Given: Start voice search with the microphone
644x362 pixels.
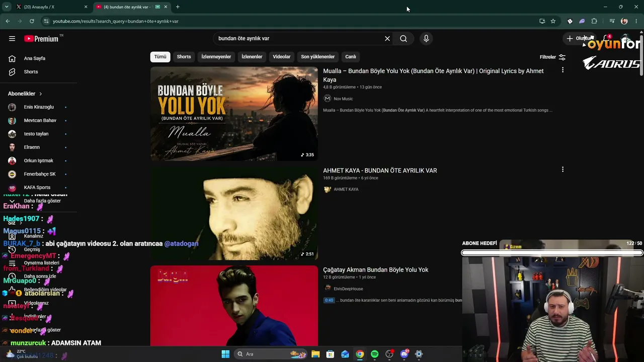Looking at the screenshot, I should [426, 39].
